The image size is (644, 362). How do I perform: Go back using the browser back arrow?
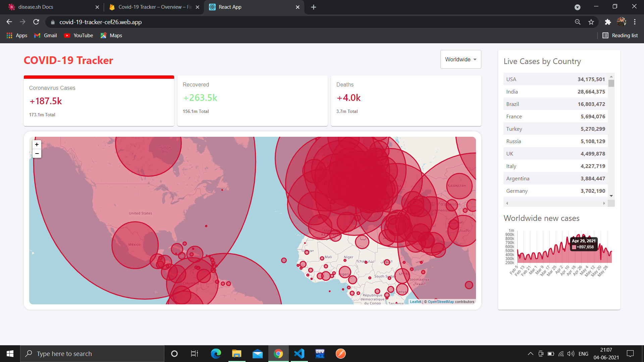pyautogui.click(x=9, y=22)
